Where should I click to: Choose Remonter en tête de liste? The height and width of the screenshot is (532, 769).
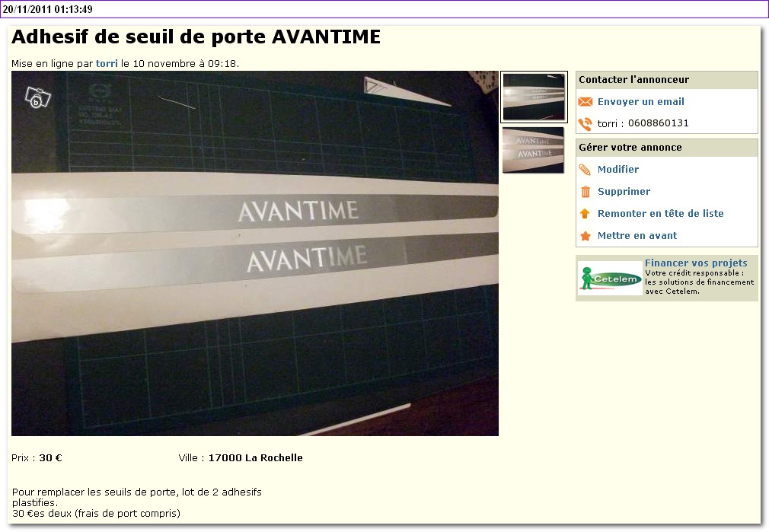pyautogui.click(x=660, y=214)
